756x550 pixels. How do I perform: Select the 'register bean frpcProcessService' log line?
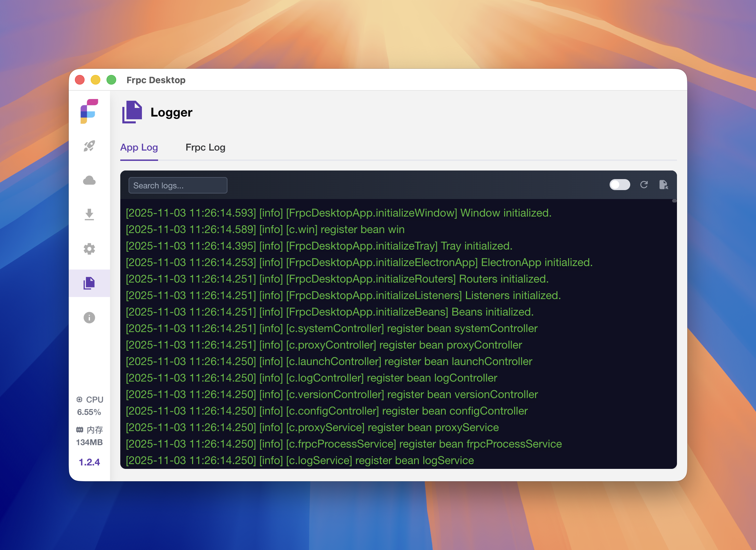344,444
